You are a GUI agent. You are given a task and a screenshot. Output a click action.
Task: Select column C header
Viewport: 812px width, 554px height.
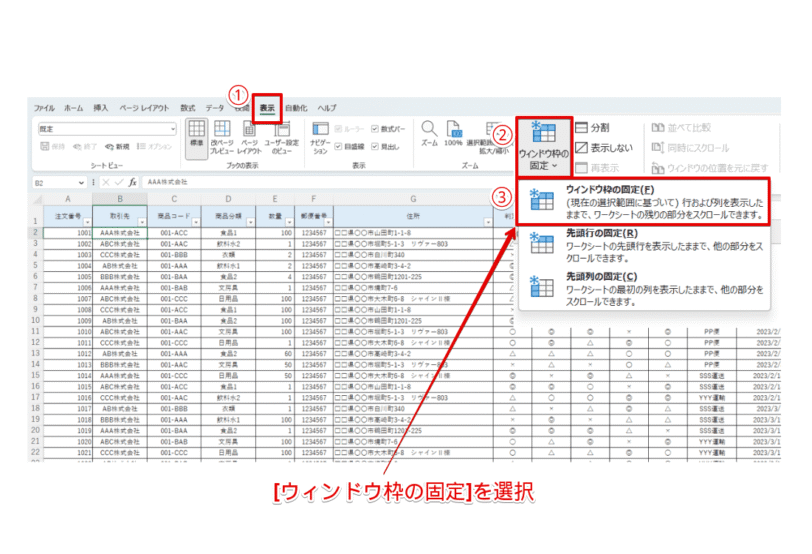[x=174, y=199]
